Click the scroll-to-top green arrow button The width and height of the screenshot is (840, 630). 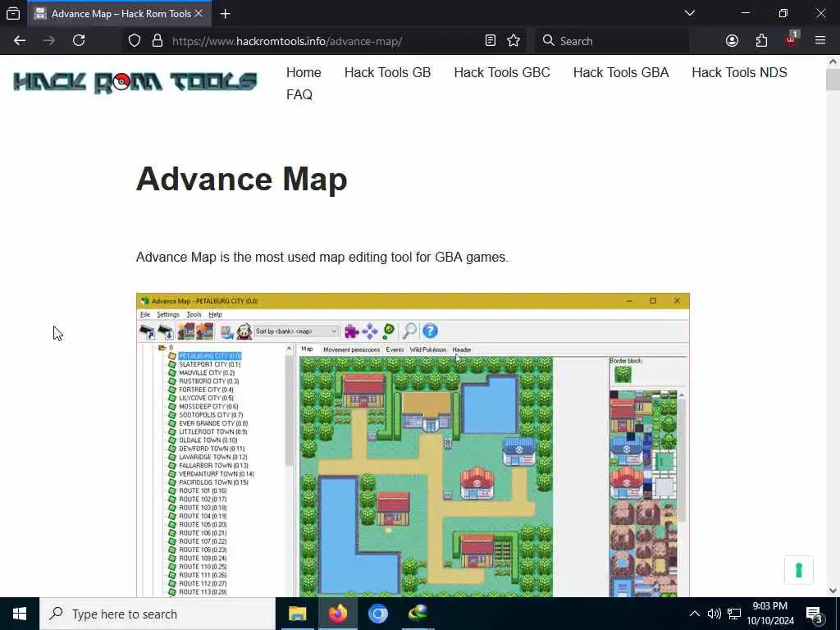(x=799, y=570)
